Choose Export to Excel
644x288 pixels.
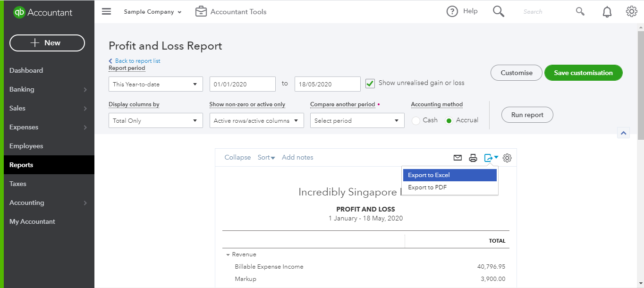point(449,175)
